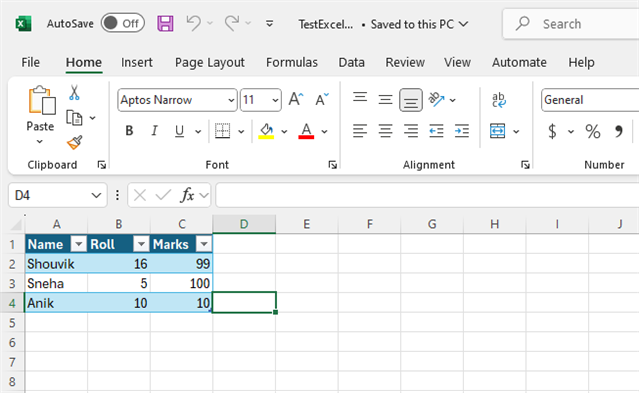Viewport: 639px width, 393px height.
Task: Click the Excel application logo icon
Action: [23, 24]
